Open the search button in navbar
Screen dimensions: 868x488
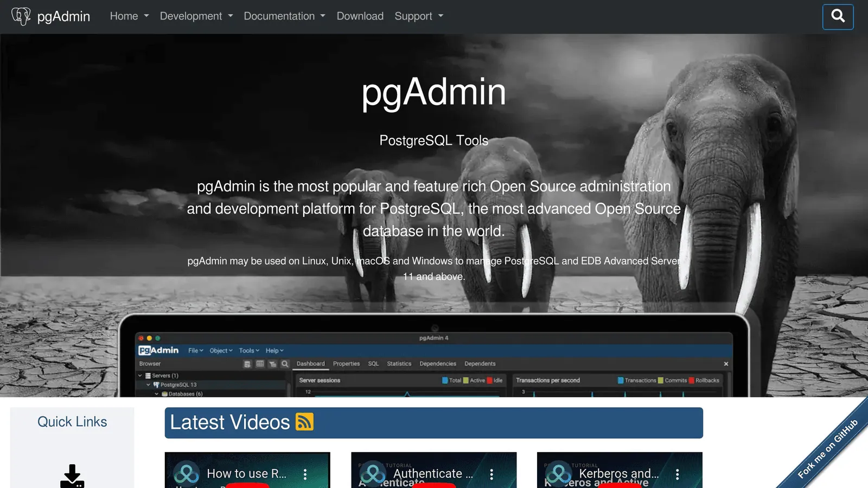838,16
